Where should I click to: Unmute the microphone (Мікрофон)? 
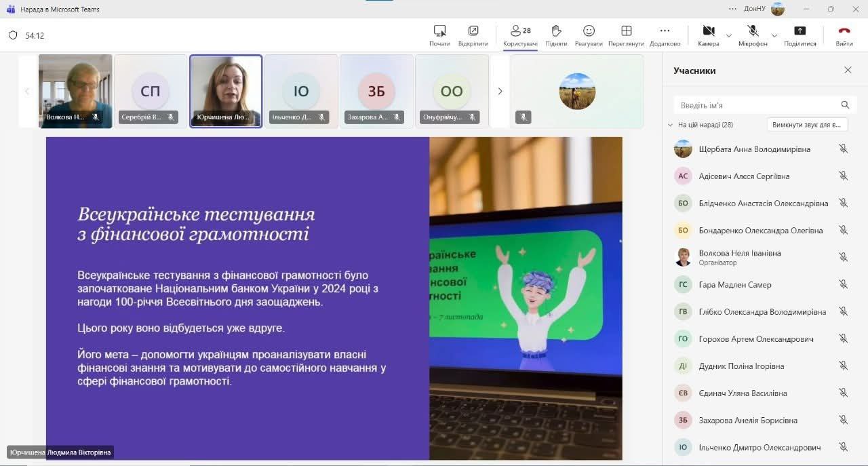coord(753,31)
